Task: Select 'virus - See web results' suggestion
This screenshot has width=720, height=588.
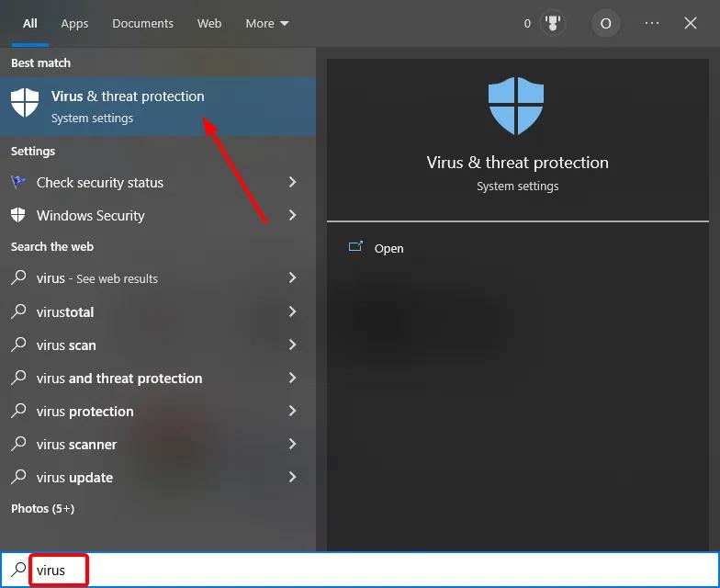Action: (158, 277)
